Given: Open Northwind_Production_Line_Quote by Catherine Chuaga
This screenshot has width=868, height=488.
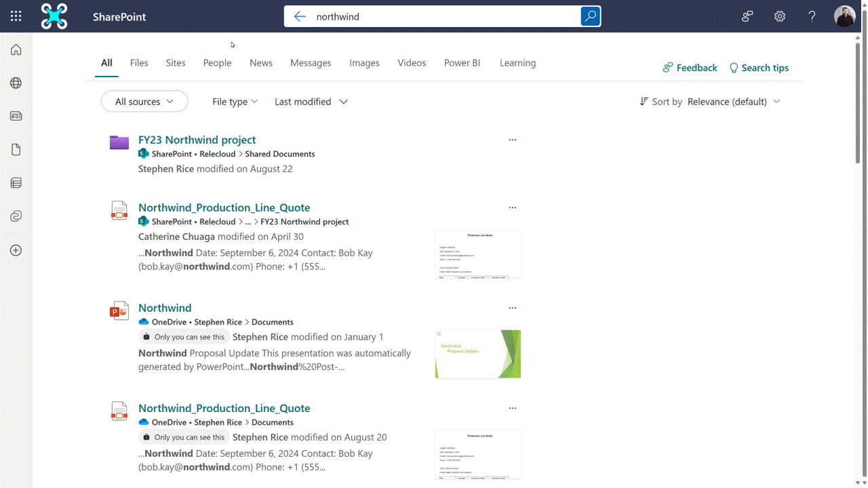Looking at the screenshot, I should click(x=224, y=207).
